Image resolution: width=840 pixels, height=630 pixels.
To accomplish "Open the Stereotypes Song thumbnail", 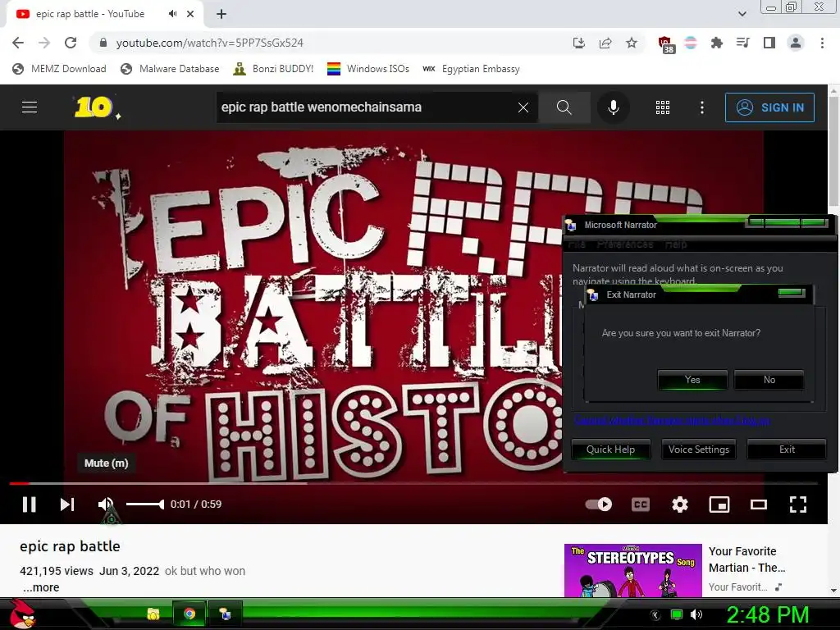I will [x=632, y=571].
